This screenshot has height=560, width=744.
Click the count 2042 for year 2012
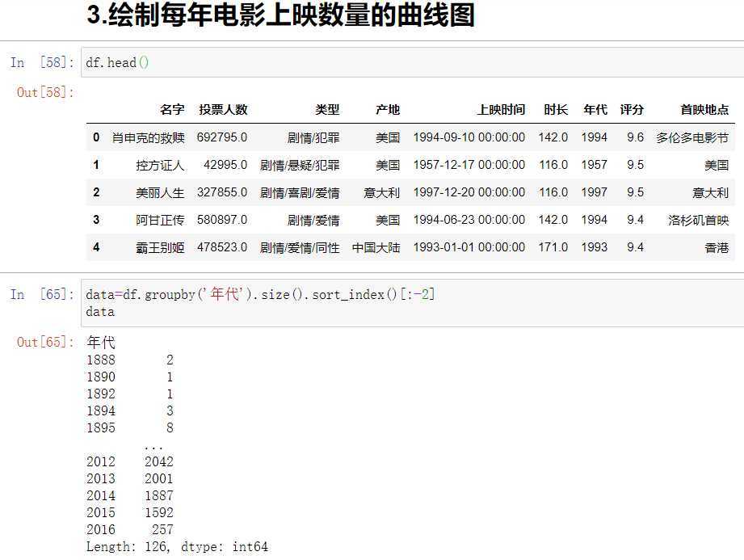point(159,461)
